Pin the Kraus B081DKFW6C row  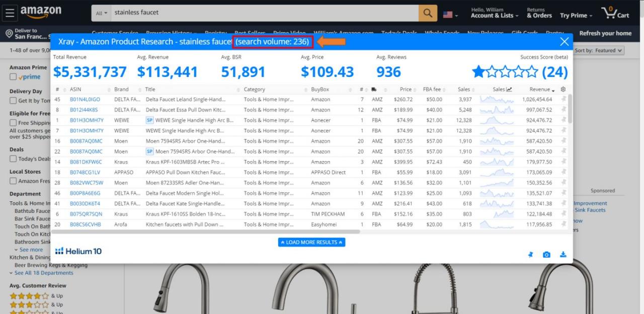pos(563,162)
